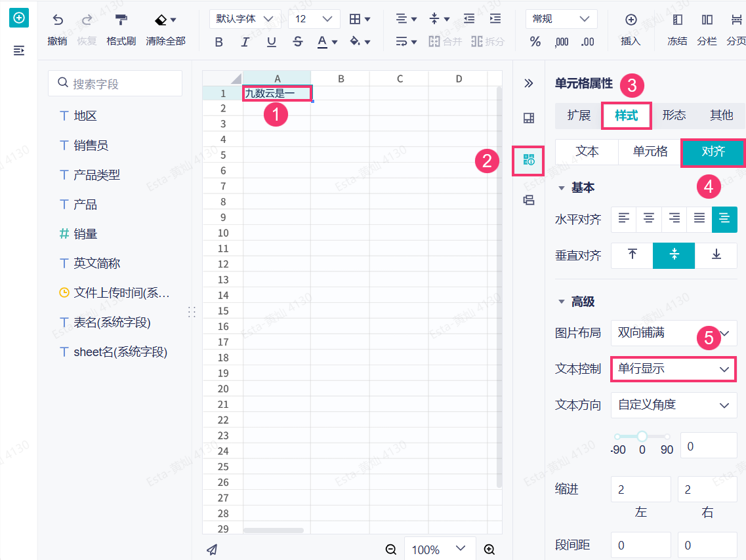This screenshot has height=560, width=746.
Task: Click the Columns (分栏) icon
Action: [x=707, y=20]
